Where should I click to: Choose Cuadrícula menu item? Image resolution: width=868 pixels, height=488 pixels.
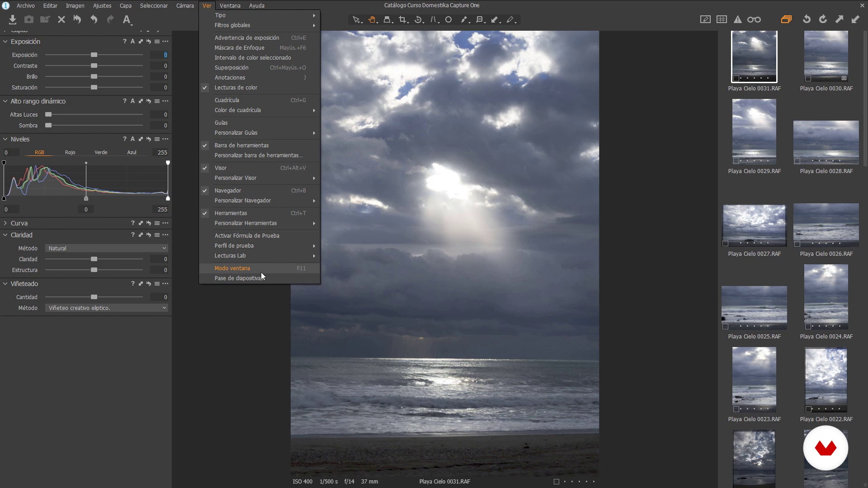pyautogui.click(x=259, y=100)
